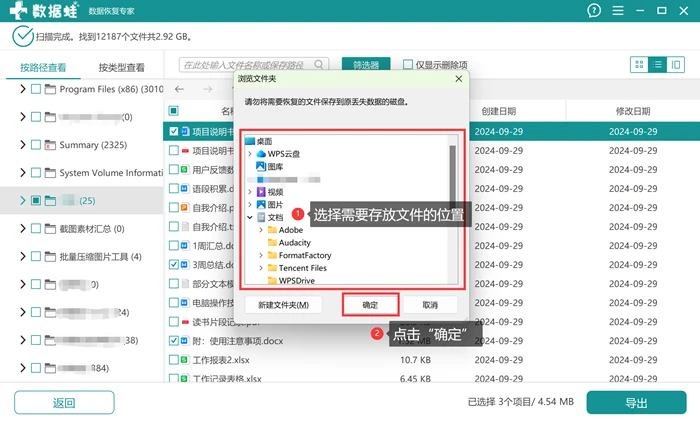Go back with the left arrow icon

(x=179, y=89)
